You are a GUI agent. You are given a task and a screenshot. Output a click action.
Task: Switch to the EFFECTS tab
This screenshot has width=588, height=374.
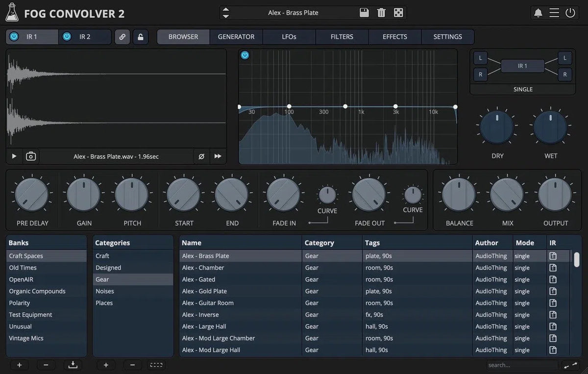(394, 36)
